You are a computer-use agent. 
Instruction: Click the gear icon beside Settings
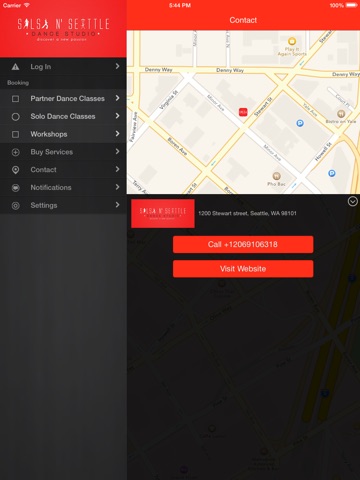tap(15, 206)
